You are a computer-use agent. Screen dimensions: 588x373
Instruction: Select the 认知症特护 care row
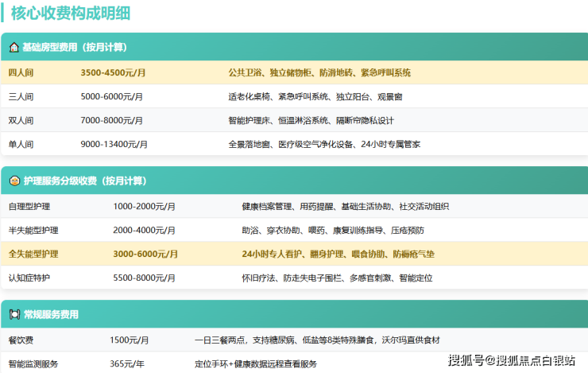pyautogui.click(x=29, y=278)
